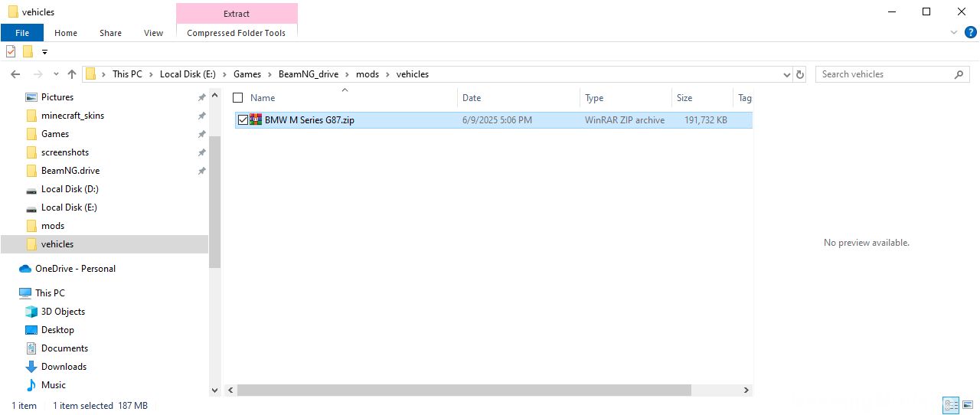Go forward using the Forward arrow
This screenshot has width=980, height=415.
(x=36, y=74)
